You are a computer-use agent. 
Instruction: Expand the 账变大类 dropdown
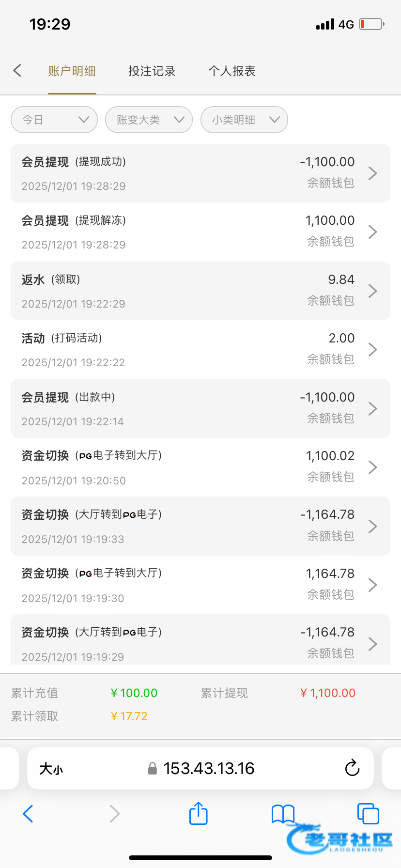click(149, 120)
